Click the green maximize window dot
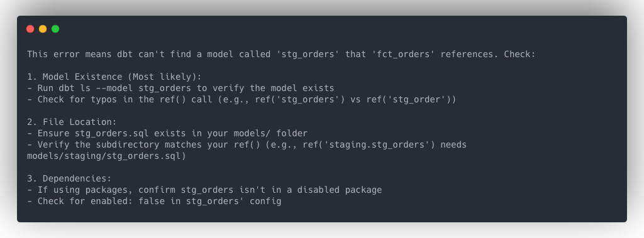The image size is (644, 238). [x=55, y=29]
